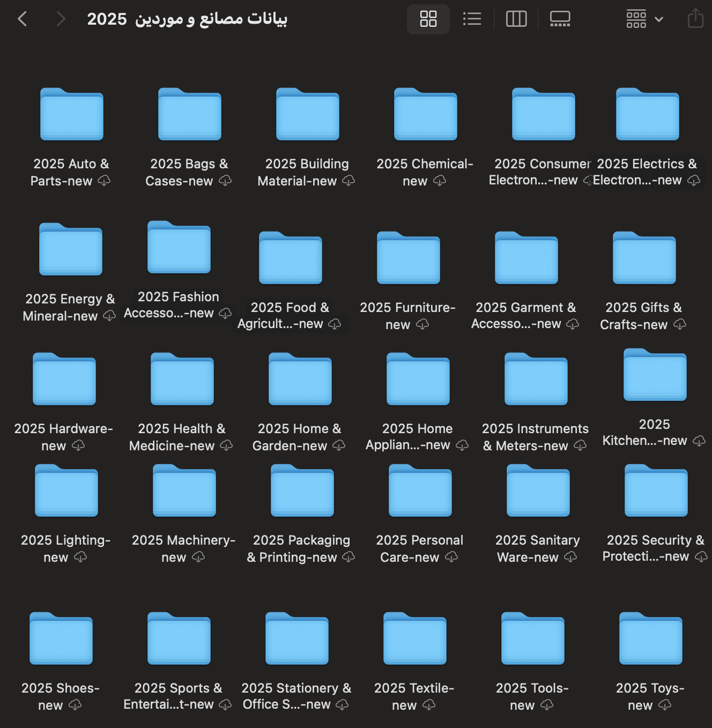Select the label '2025 Instruments & Meters-new'
The width and height of the screenshot is (712, 728).
click(x=535, y=437)
